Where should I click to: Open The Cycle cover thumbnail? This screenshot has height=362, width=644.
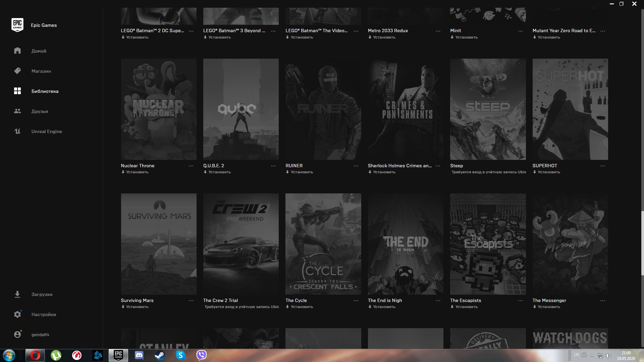pos(323,244)
